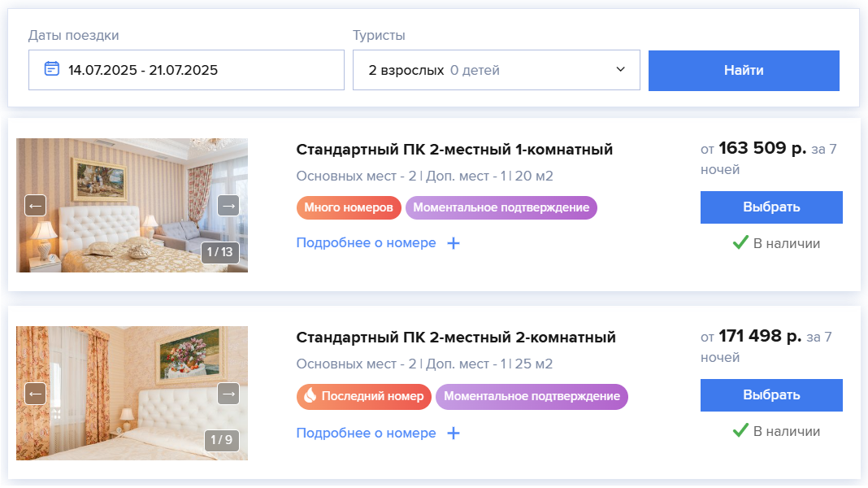This screenshot has width=868, height=488.
Task: Click the 171 498 р. price text
Action: (x=760, y=336)
